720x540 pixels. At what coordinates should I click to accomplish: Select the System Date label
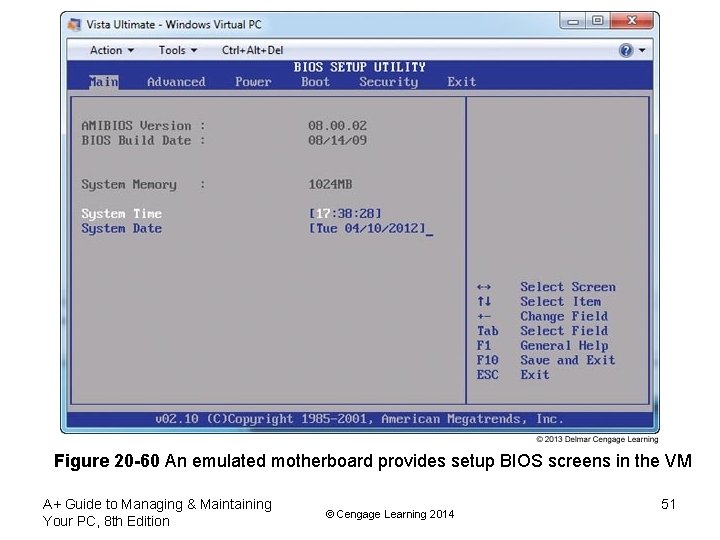point(122,229)
